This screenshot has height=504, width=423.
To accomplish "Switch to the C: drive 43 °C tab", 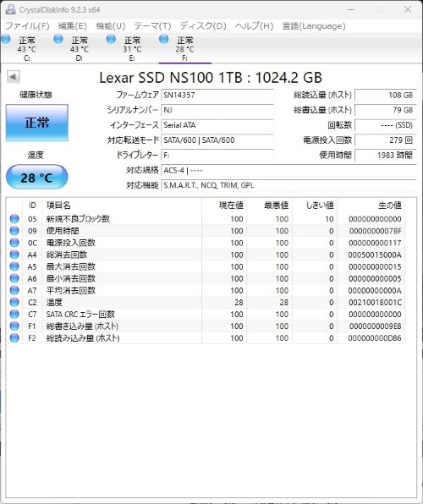I will (27, 49).
